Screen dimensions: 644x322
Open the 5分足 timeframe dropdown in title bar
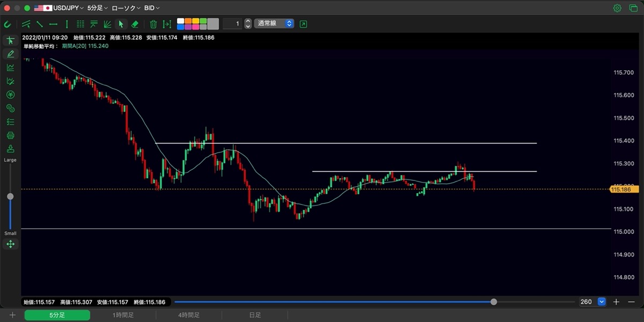97,8
